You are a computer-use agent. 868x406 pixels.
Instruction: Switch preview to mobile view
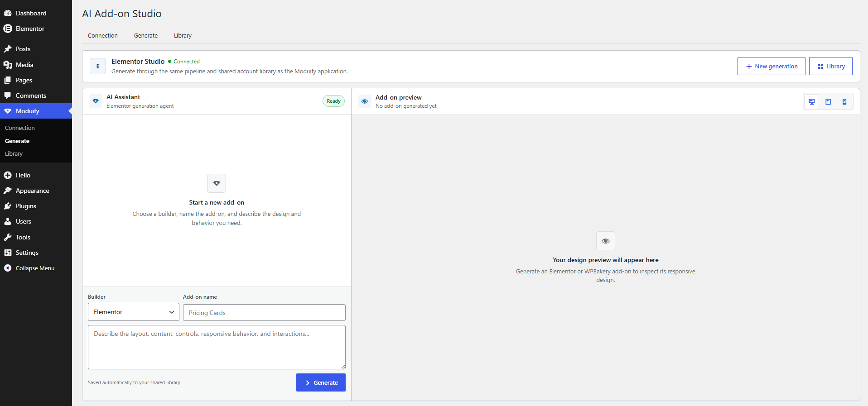[844, 102]
